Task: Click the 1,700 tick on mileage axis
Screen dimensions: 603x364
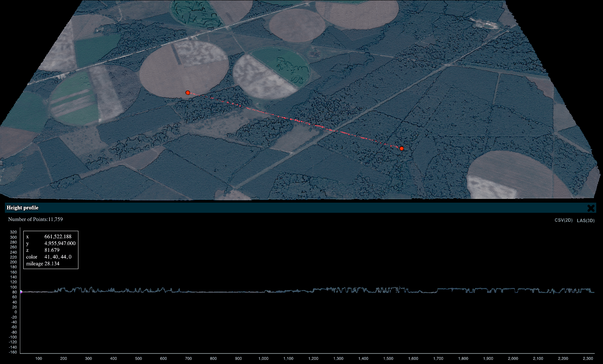Action: (438, 358)
